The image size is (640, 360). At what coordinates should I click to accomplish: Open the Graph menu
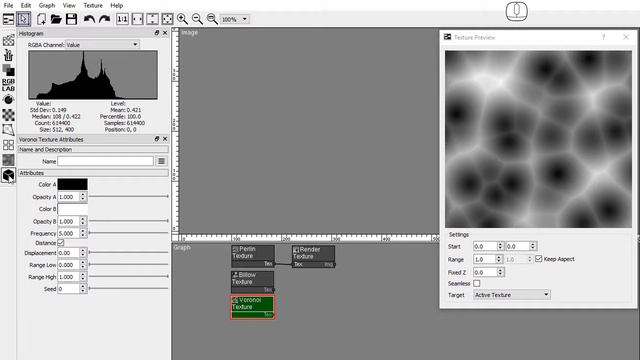point(47,5)
